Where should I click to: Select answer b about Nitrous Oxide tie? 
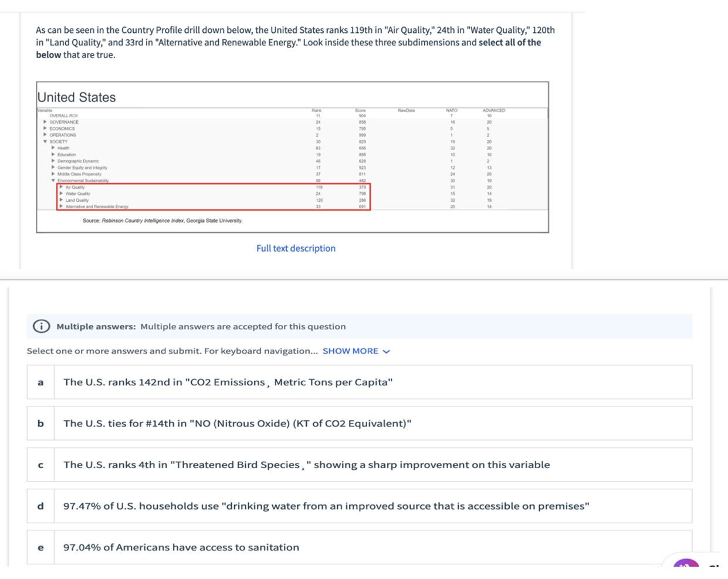359,424
